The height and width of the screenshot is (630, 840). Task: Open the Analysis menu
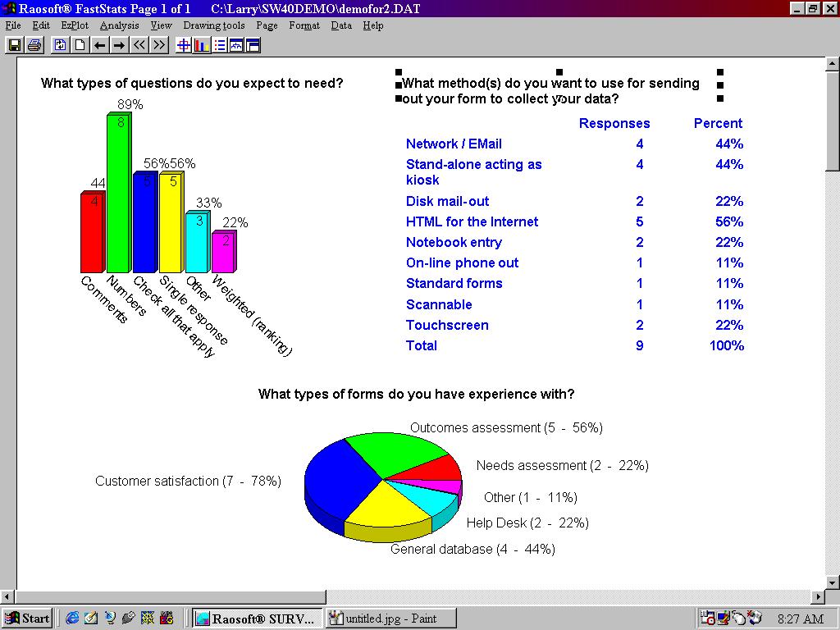point(119,25)
